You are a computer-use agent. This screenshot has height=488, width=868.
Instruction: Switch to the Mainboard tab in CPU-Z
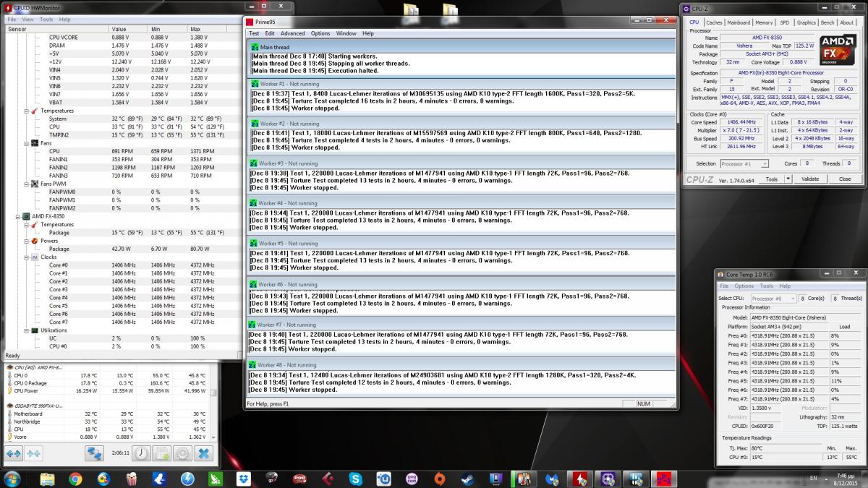(x=739, y=22)
